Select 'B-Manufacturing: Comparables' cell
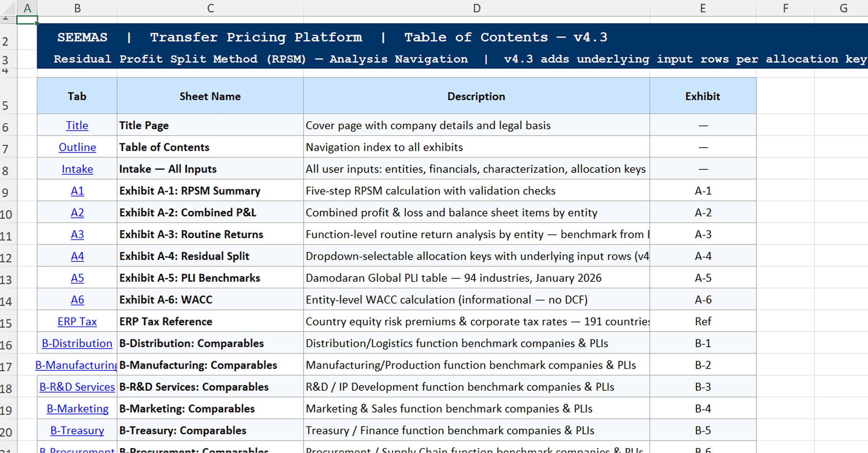This screenshot has width=868, height=453. coord(210,365)
